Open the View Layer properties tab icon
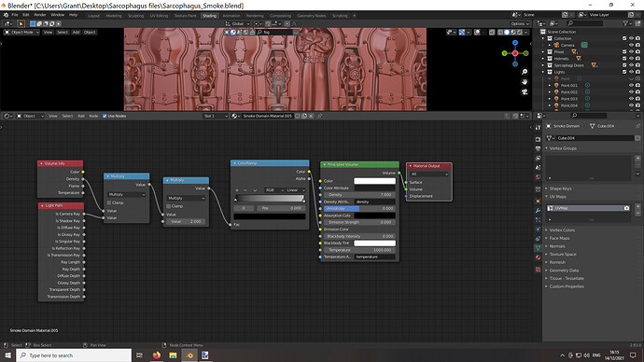 tap(538, 159)
